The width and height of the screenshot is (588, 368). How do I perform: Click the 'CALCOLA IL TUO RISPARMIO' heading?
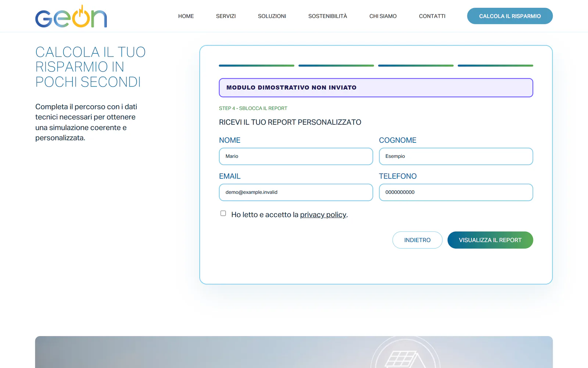(x=90, y=67)
